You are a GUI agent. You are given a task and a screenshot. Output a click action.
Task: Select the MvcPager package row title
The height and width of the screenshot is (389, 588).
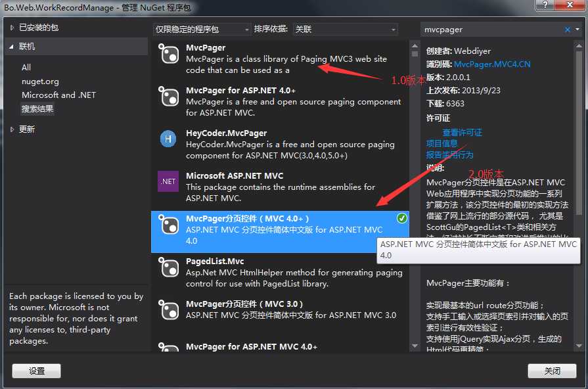[206, 48]
